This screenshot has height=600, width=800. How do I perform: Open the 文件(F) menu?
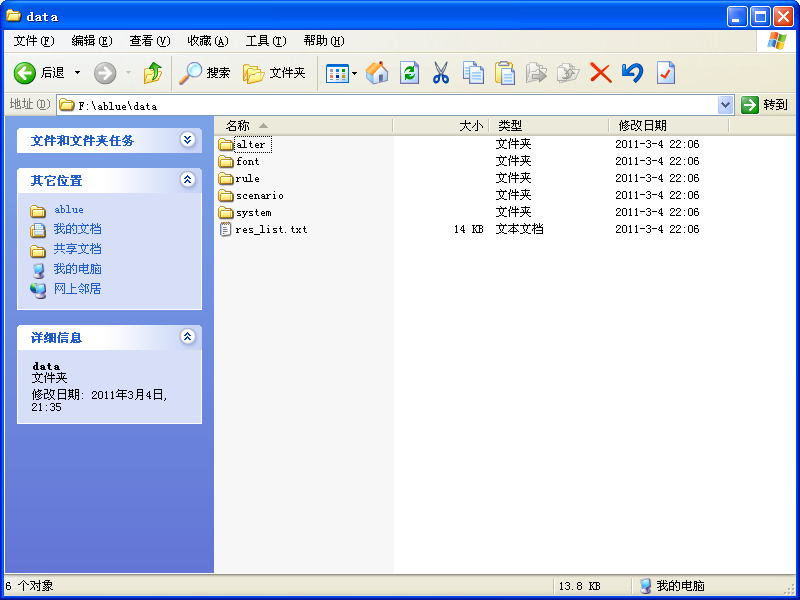(x=34, y=41)
